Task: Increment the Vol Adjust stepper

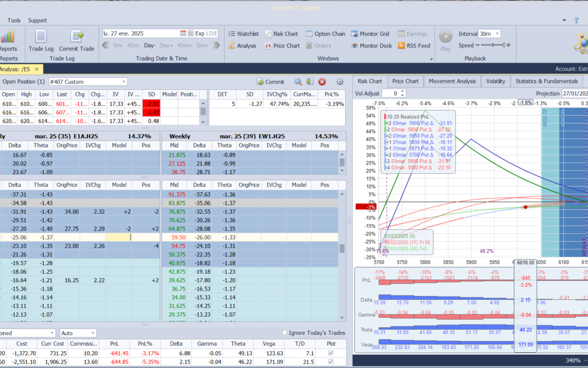Action: (x=403, y=92)
